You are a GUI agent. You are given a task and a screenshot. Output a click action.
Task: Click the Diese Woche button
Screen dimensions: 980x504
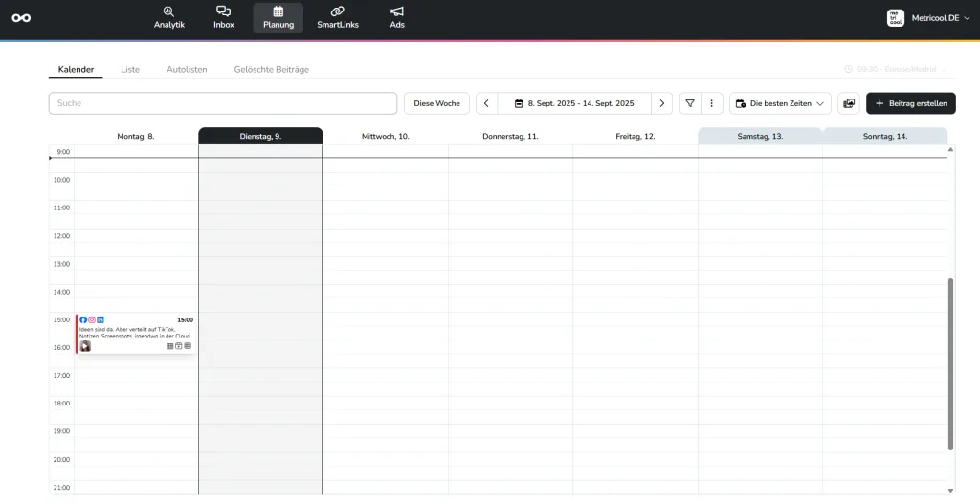[436, 103]
